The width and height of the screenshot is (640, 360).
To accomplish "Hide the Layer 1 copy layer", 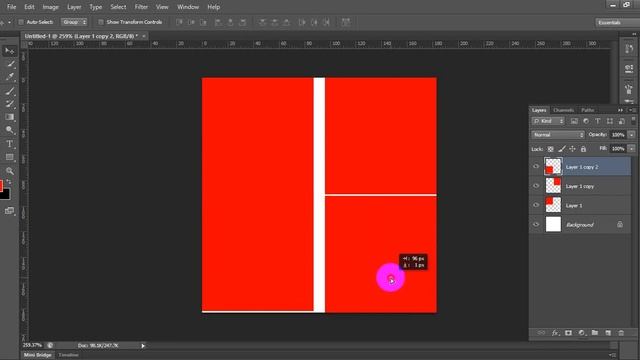I will [536, 186].
